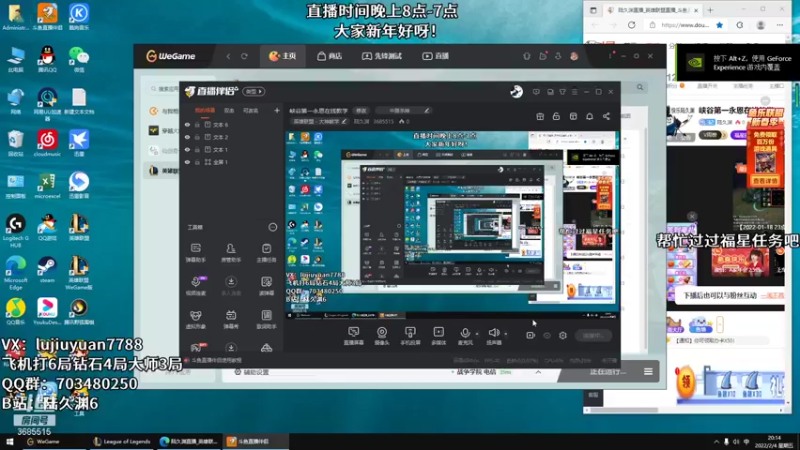Add 手机投屏 phone cast source
This screenshot has width=800, height=450.
click(410, 336)
